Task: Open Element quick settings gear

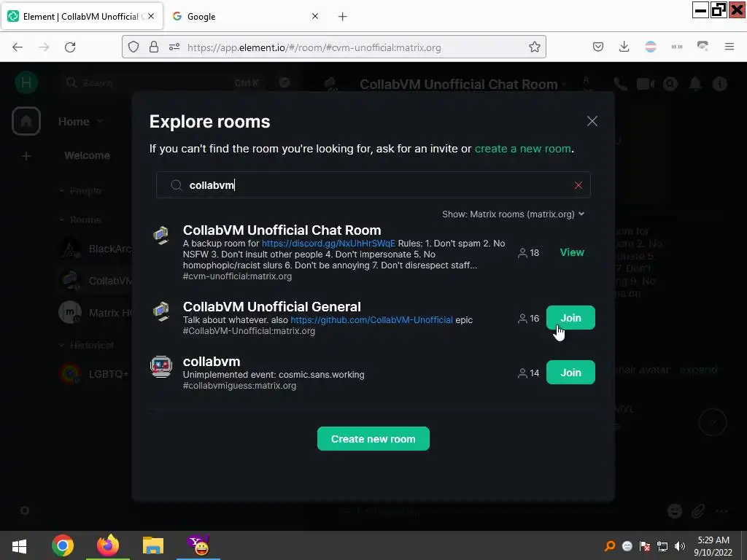Action: 25,510
